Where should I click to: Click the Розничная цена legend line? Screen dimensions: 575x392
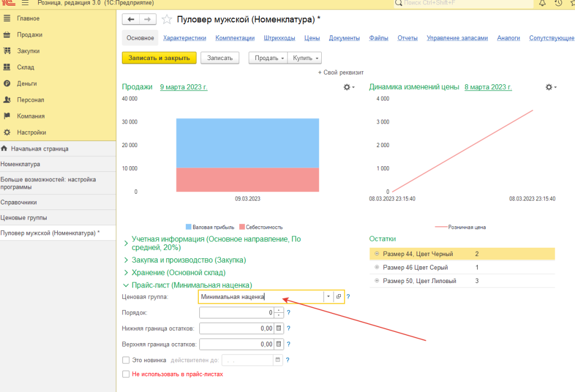(441, 227)
